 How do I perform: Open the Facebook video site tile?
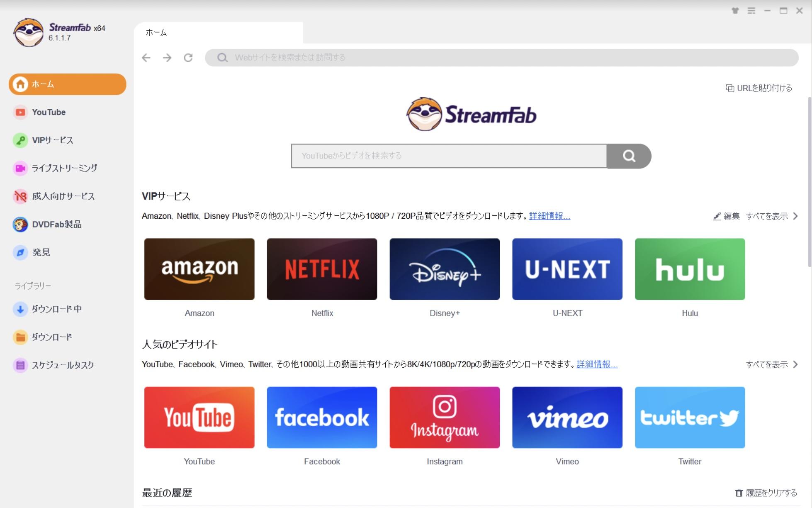[x=322, y=418]
